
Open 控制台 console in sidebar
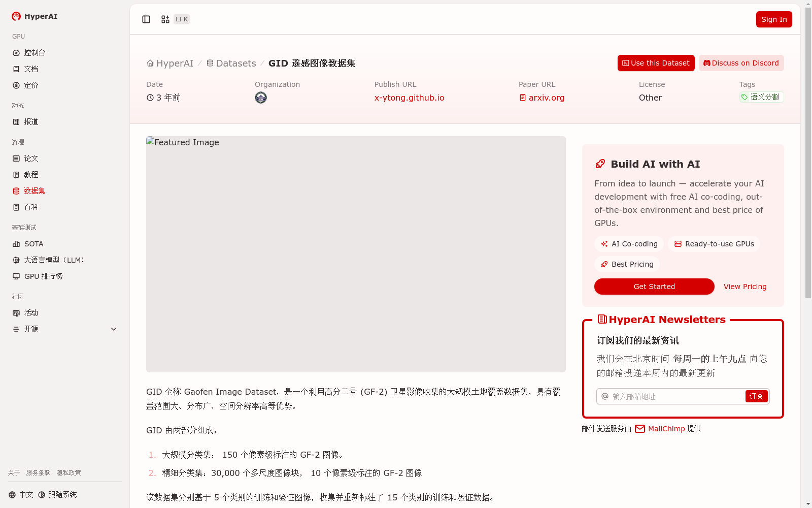[65, 53]
